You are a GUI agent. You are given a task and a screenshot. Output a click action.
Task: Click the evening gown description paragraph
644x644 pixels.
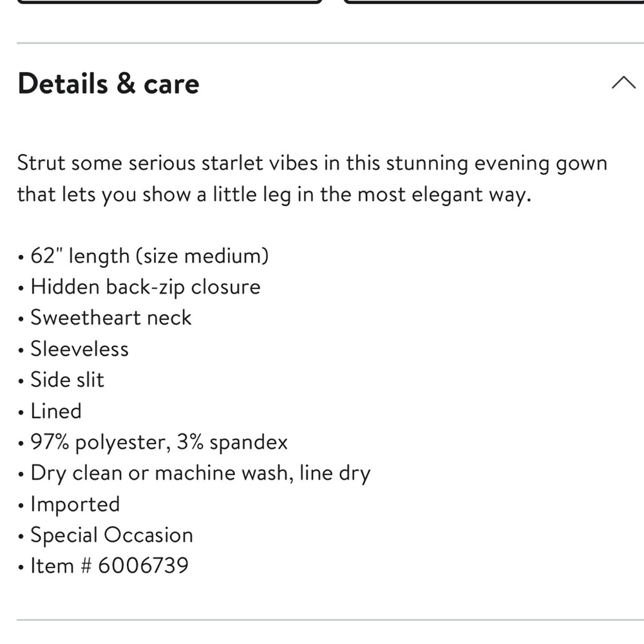click(312, 178)
